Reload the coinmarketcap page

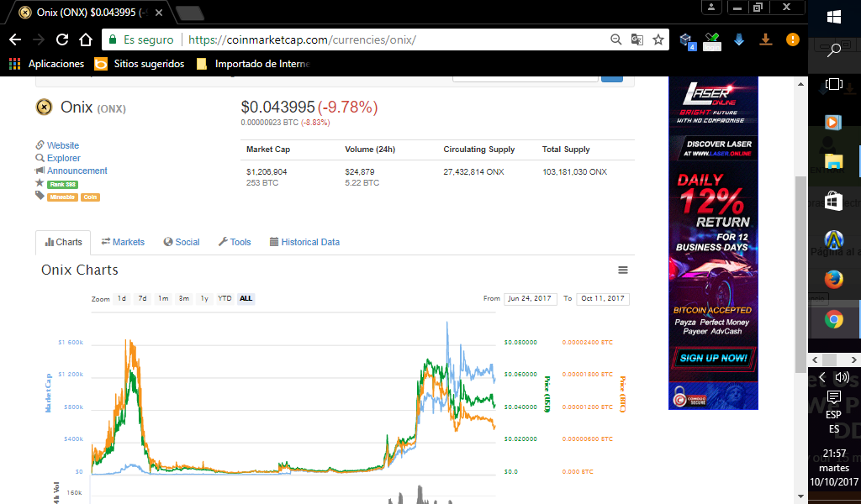point(62,39)
